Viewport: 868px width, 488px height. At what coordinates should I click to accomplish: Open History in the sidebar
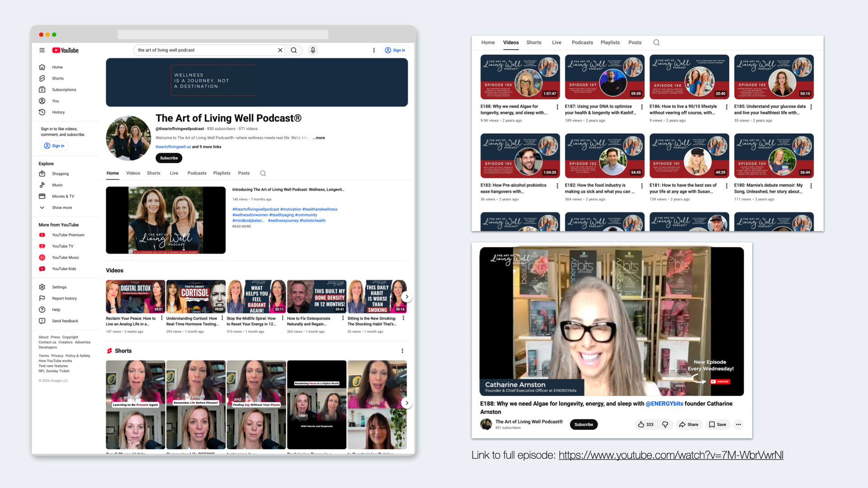(58, 113)
